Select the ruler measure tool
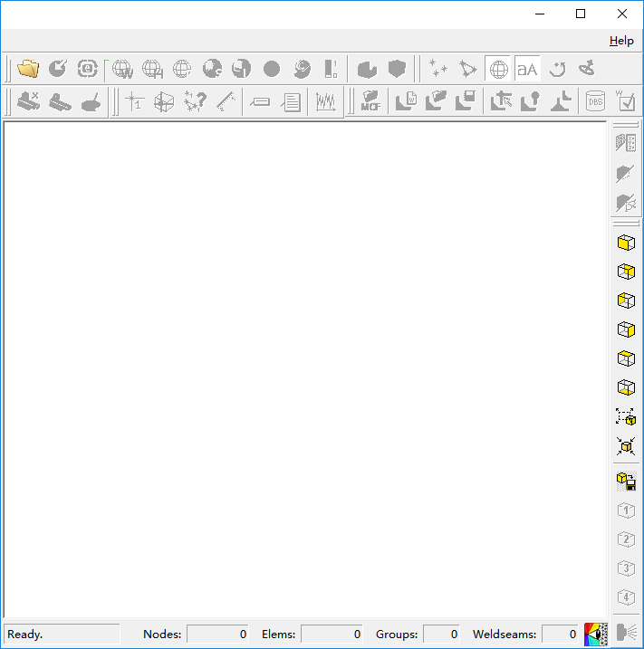 click(226, 101)
